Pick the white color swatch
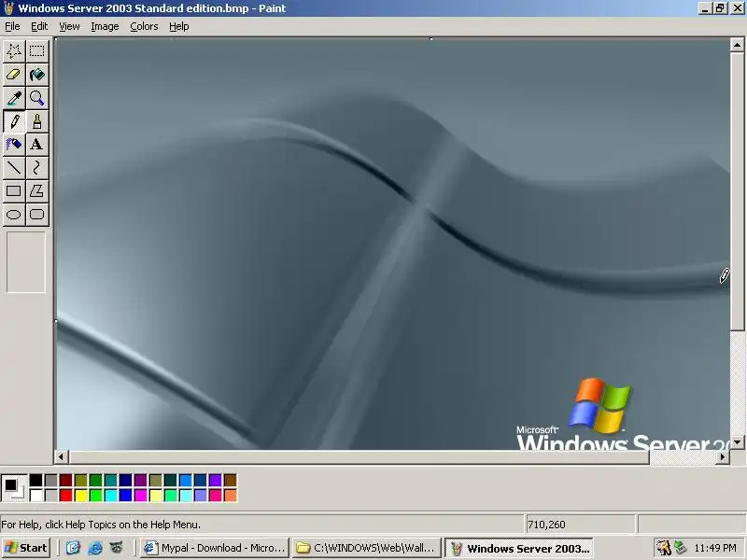Screen dimensions: 747x560 35,496
